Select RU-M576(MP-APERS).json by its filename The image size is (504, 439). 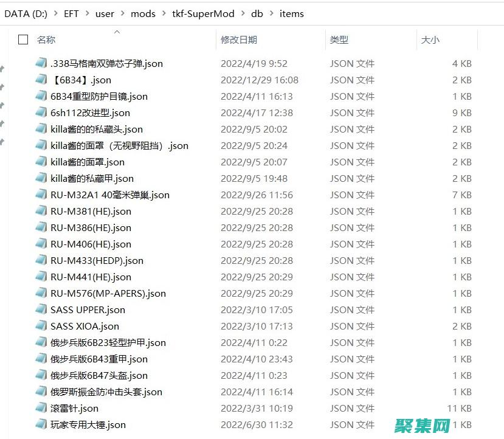[107, 293]
